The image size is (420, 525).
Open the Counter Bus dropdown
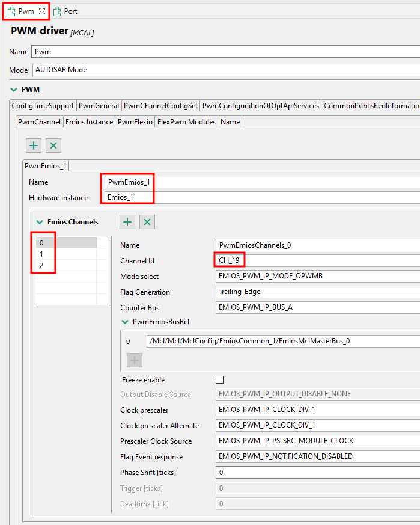(318, 307)
